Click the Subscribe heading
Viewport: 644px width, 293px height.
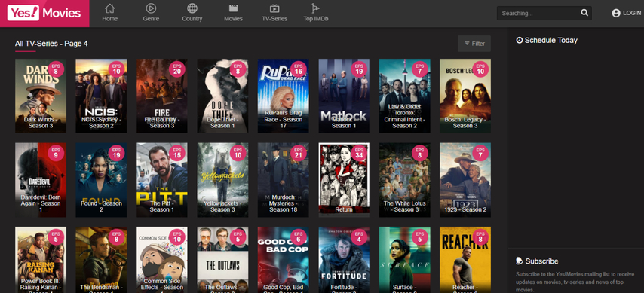tap(537, 261)
